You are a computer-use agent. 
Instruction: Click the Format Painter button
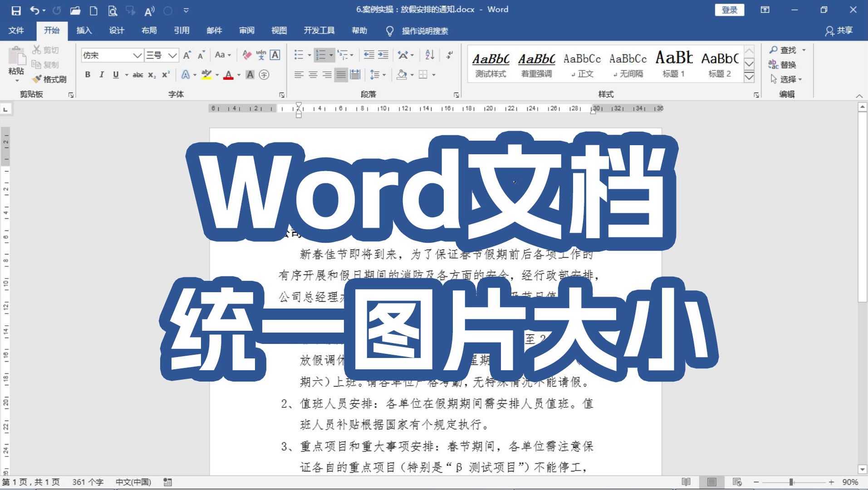tap(49, 79)
